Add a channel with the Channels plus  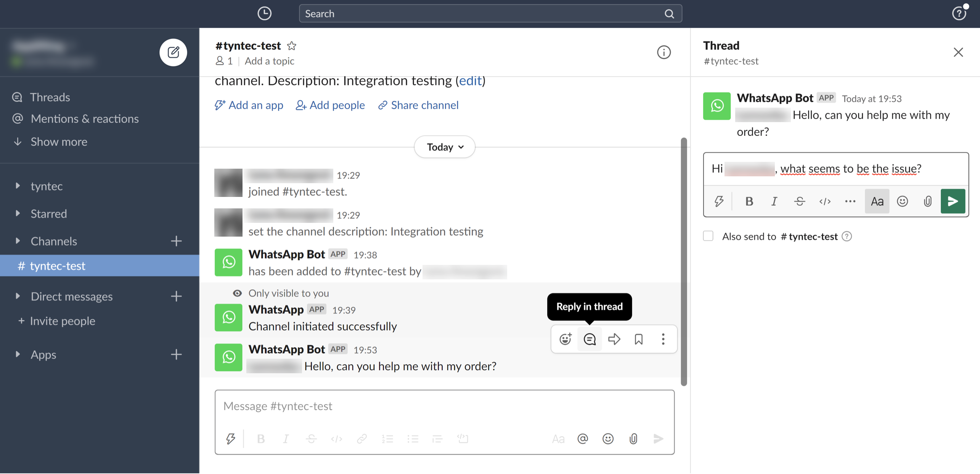(176, 241)
